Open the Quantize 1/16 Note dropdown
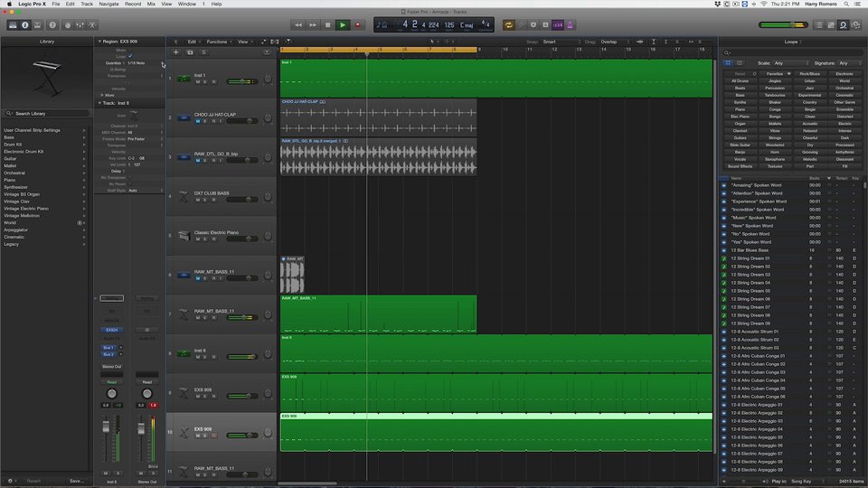The width and height of the screenshot is (868, 488). coord(145,63)
